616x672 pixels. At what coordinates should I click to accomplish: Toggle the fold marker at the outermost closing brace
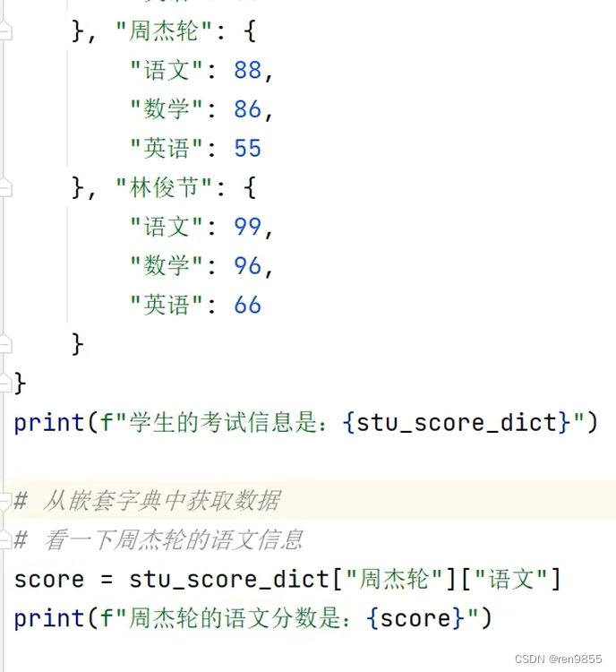[5, 383]
